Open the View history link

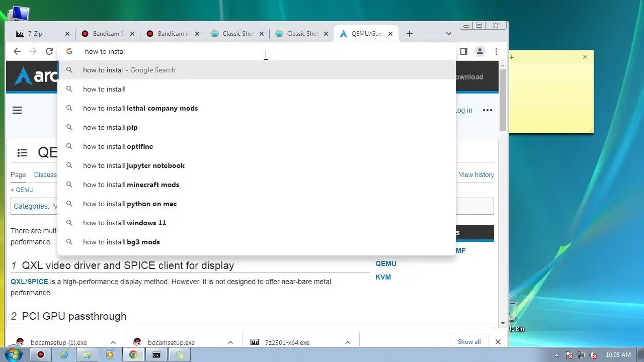coord(476,174)
